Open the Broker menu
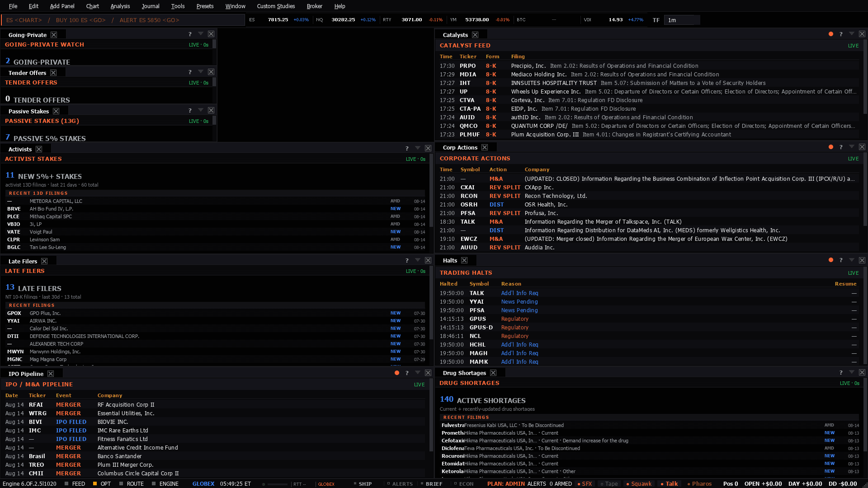This screenshot has height=488, width=868. click(x=314, y=6)
